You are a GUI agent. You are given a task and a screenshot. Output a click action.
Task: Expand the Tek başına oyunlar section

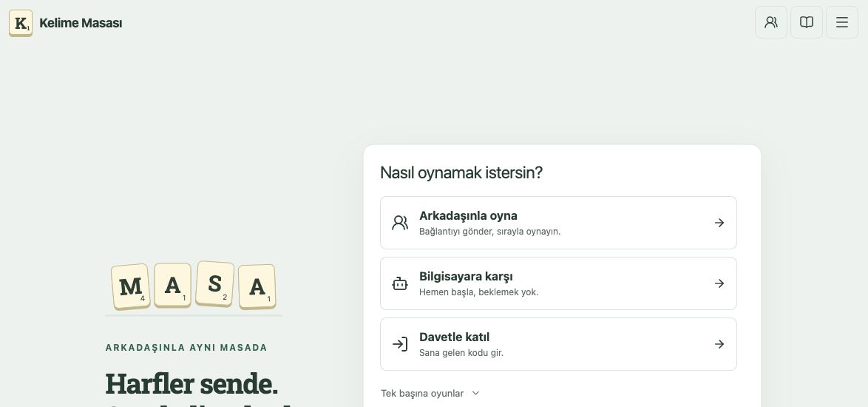[x=430, y=393]
